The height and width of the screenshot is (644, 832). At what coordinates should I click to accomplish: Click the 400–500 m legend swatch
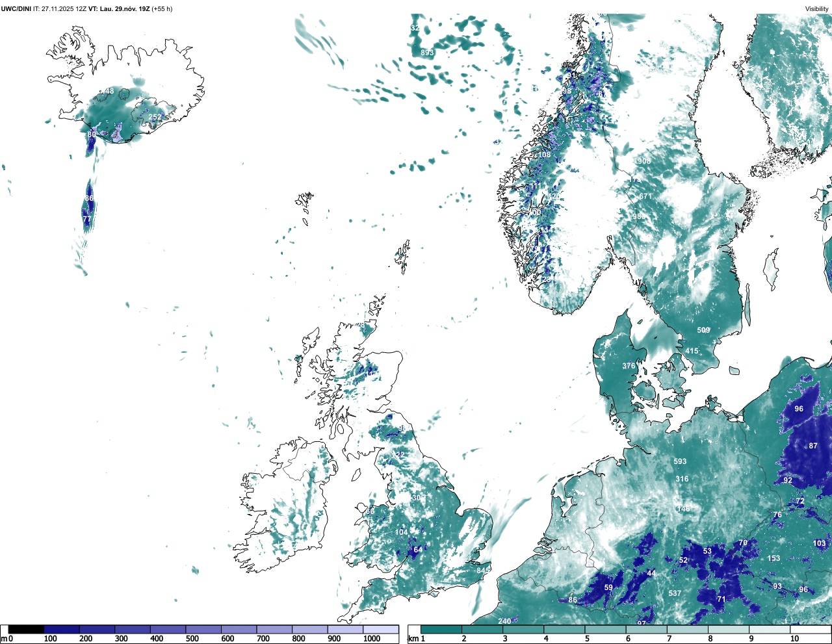[x=168, y=629]
